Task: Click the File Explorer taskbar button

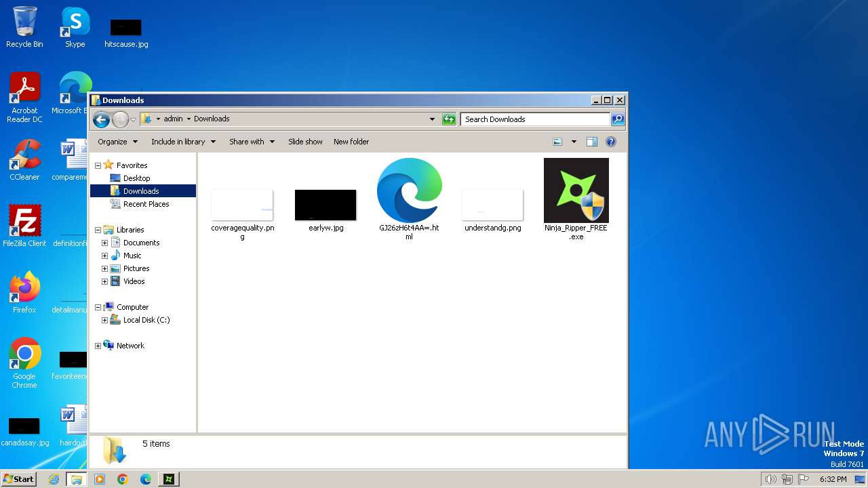Action: pyautogui.click(x=77, y=479)
